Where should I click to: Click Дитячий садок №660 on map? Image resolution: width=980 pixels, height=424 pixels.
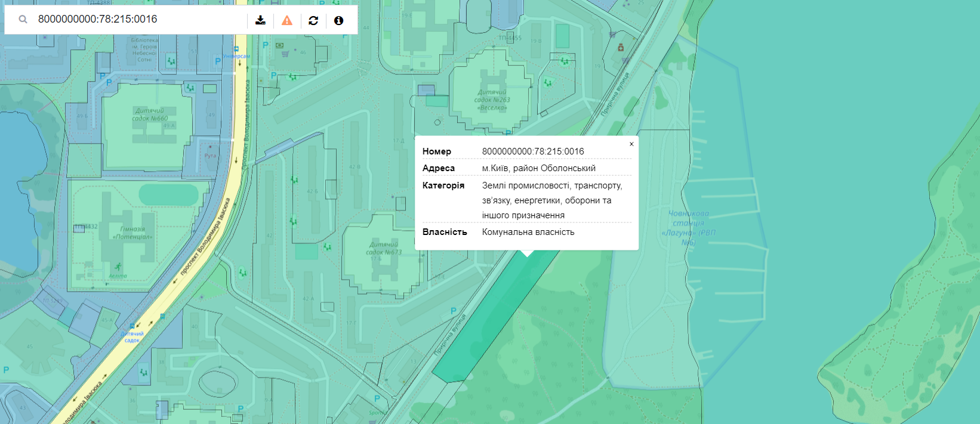pos(149,114)
